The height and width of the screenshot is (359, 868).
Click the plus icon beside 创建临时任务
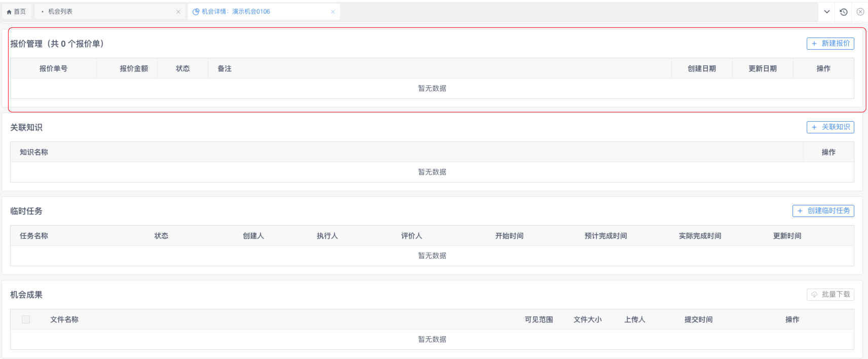tap(800, 211)
